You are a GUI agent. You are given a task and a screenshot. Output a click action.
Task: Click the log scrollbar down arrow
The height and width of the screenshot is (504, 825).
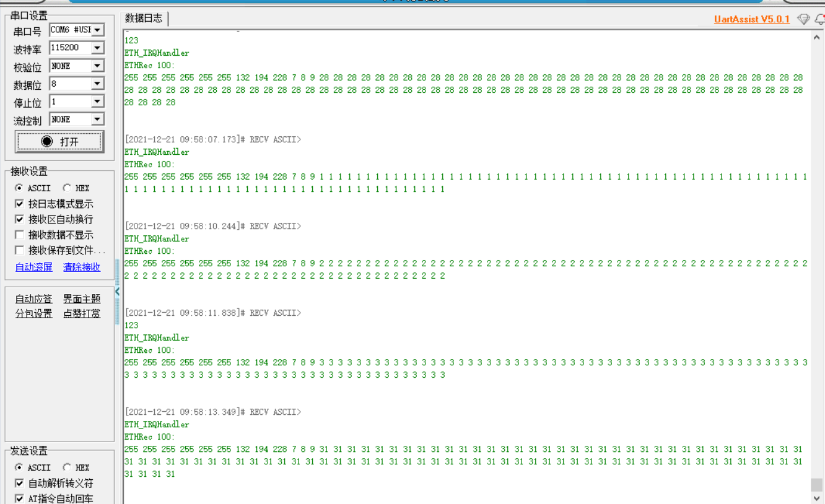click(817, 498)
